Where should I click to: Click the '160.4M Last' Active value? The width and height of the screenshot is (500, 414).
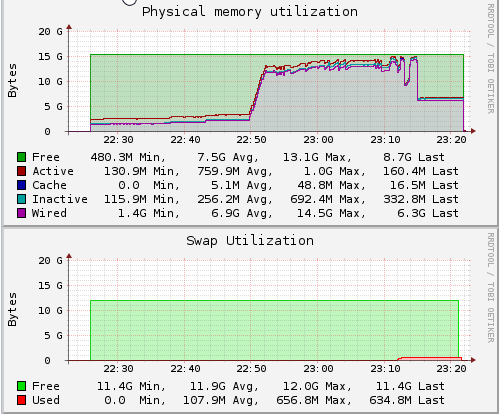click(x=421, y=171)
